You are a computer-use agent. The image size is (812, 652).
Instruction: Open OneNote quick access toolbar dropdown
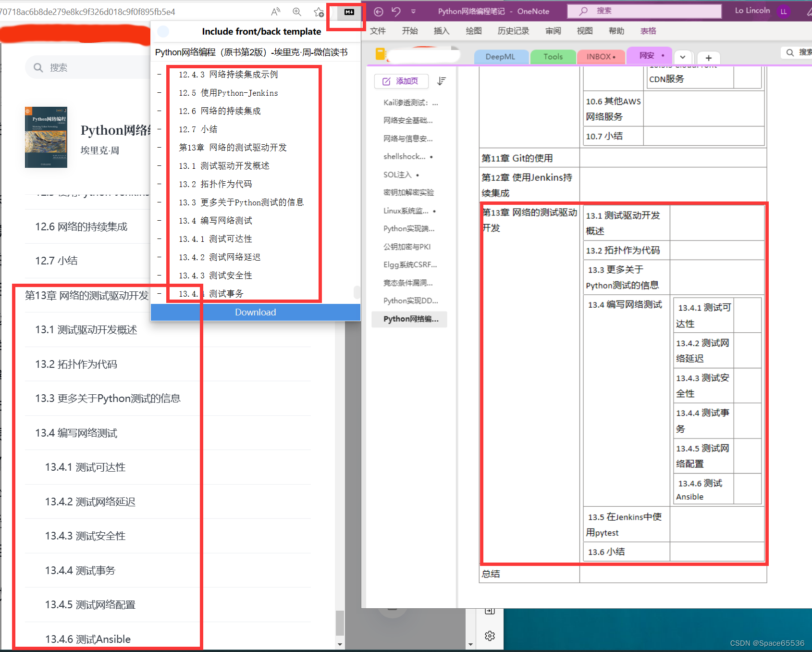click(413, 12)
